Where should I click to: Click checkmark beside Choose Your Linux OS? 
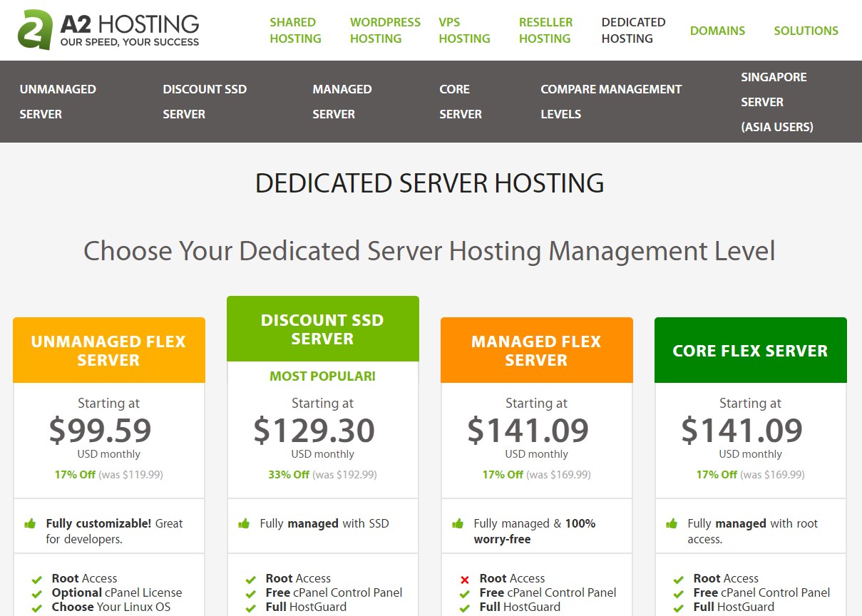click(x=37, y=608)
